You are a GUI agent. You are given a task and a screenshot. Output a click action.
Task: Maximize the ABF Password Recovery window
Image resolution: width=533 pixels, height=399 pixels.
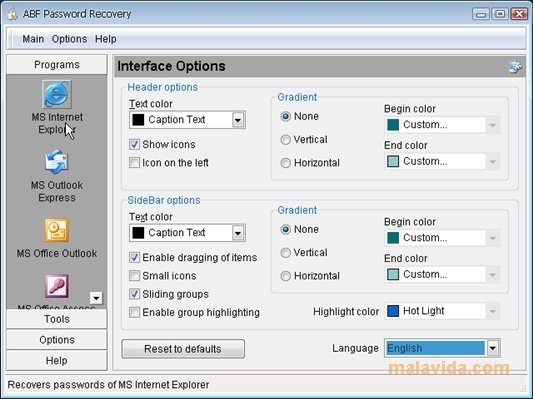pyautogui.click(x=500, y=14)
